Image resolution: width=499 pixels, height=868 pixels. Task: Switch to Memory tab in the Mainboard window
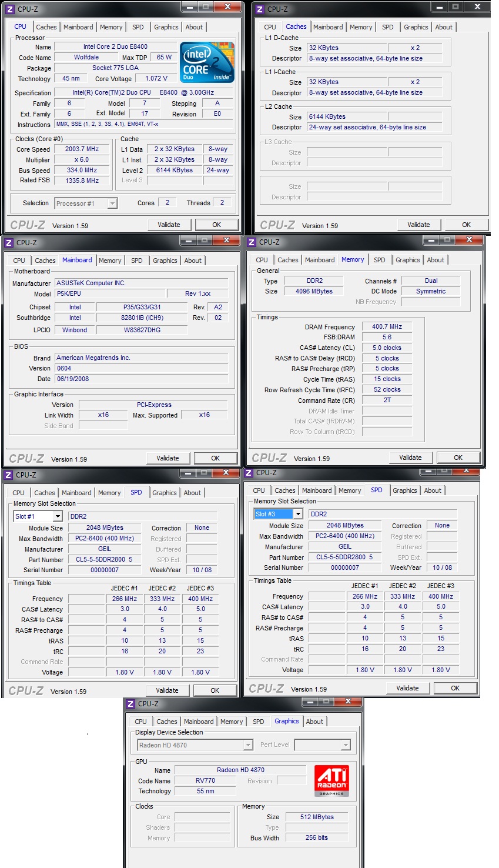point(110,261)
